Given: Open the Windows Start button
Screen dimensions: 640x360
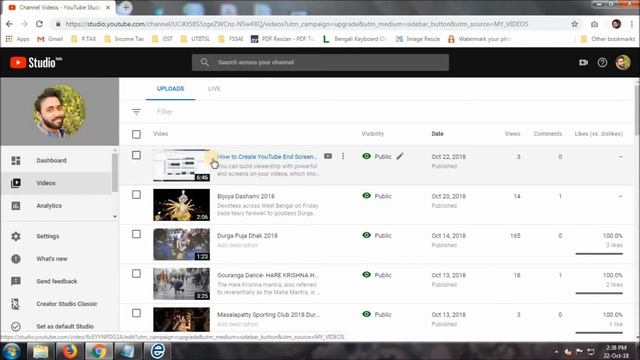Looking at the screenshot, I should 12,351.
